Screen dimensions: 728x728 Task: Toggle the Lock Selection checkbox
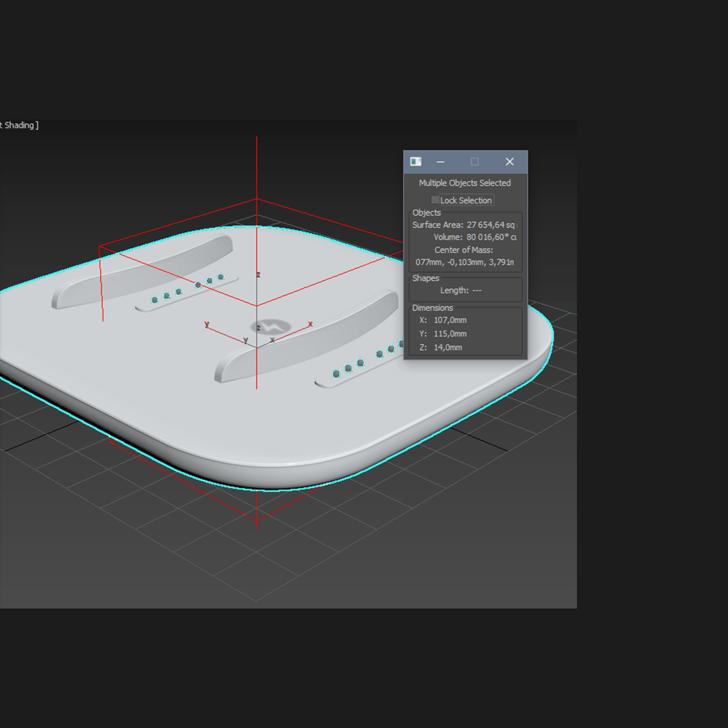click(x=435, y=200)
